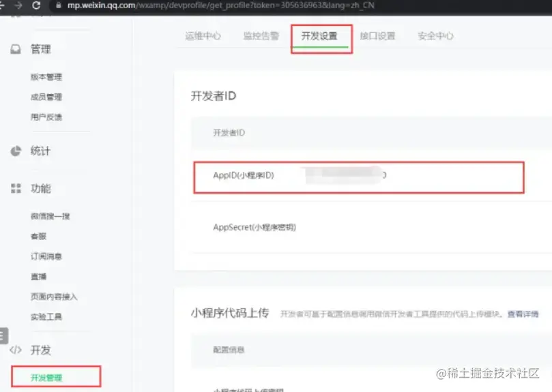Open 直播 in the sidebar
The image size is (552, 392).
click(x=38, y=276)
